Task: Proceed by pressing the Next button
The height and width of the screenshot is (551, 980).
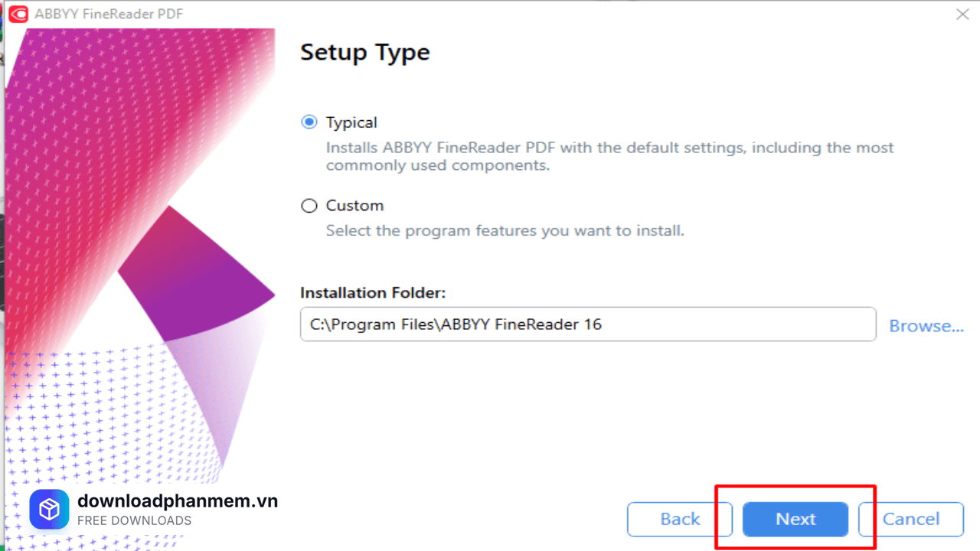Action: click(x=795, y=520)
